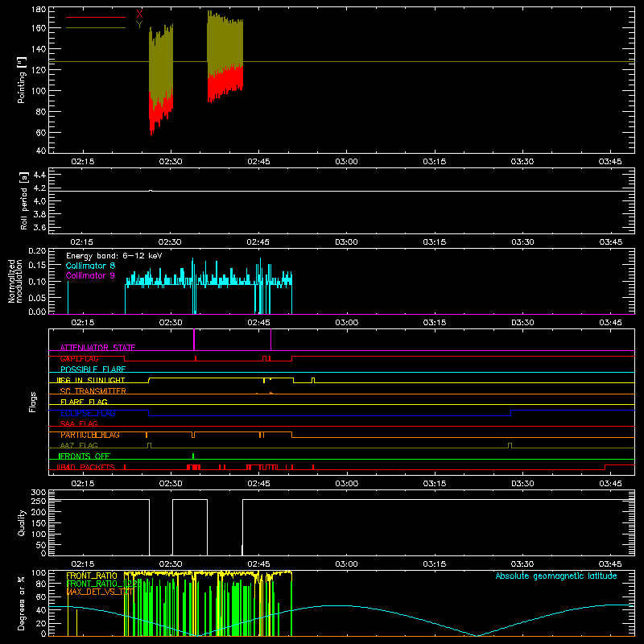Click the cyan 'Collimator 8' label
The image size is (644, 644).
coord(90,266)
